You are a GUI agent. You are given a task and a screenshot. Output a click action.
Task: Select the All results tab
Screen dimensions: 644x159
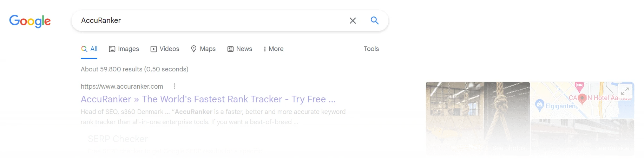coord(89,49)
